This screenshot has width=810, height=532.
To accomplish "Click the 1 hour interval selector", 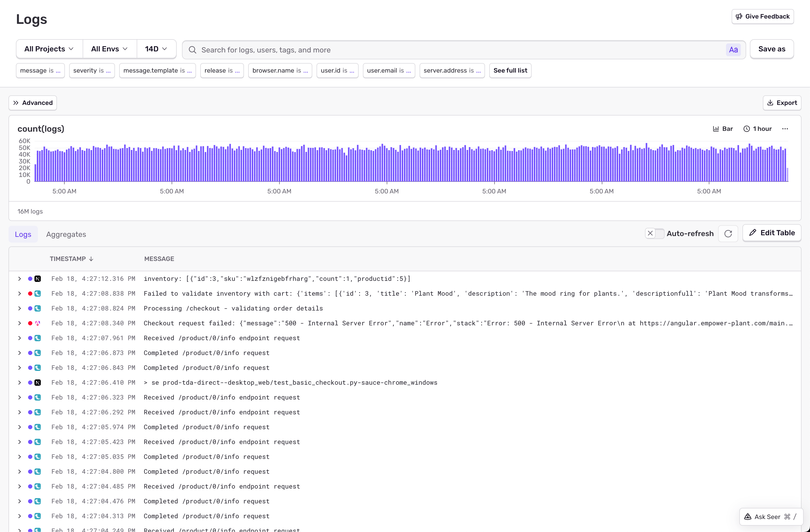I will coord(757,129).
